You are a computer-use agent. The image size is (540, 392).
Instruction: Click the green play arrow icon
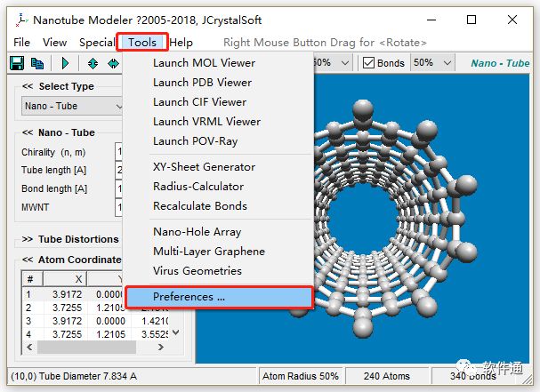click(65, 63)
